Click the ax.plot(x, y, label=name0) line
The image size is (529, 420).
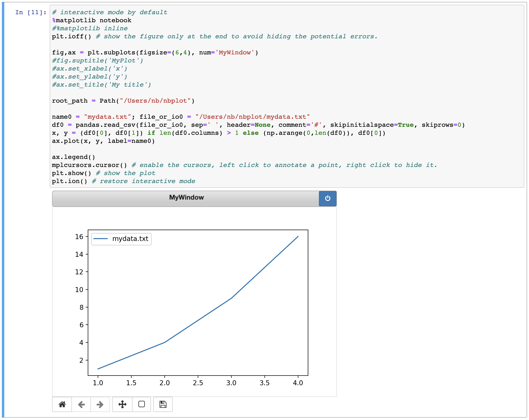[103, 141]
